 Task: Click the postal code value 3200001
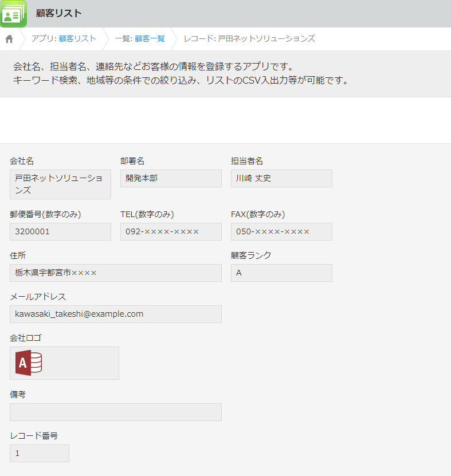click(x=60, y=231)
